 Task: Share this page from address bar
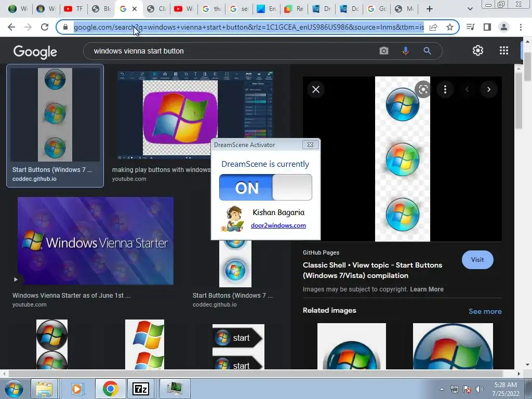tap(433, 27)
